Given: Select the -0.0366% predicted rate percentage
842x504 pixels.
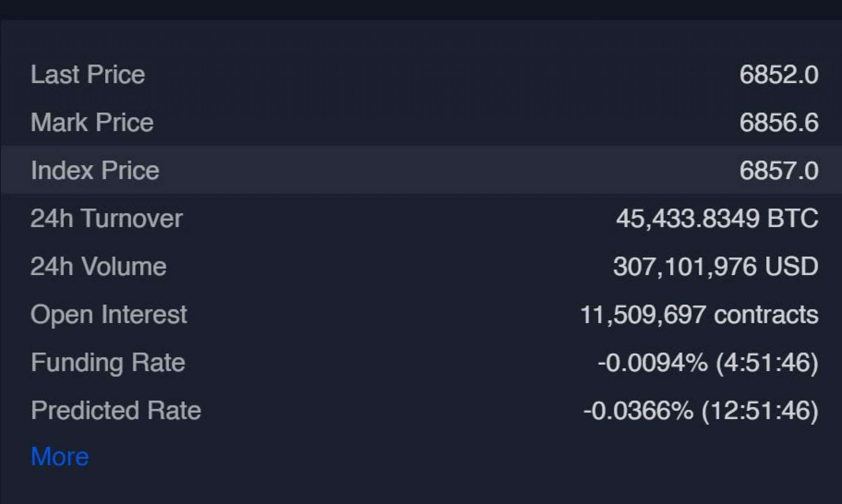Looking at the screenshot, I should [638, 410].
